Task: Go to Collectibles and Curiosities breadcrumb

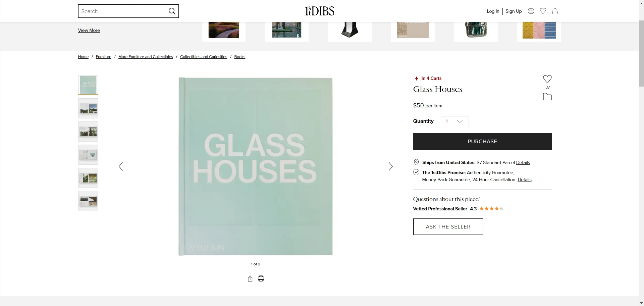Action: click(x=203, y=57)
